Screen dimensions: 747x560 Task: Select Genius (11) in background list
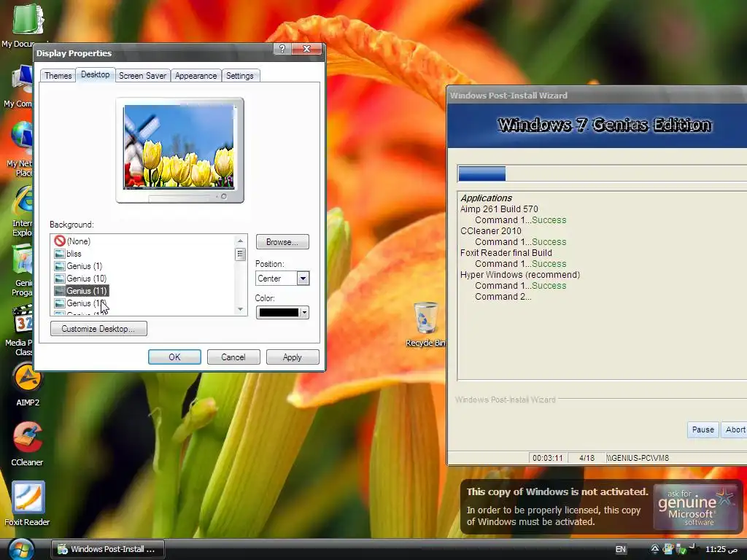[x=87, y=291]
